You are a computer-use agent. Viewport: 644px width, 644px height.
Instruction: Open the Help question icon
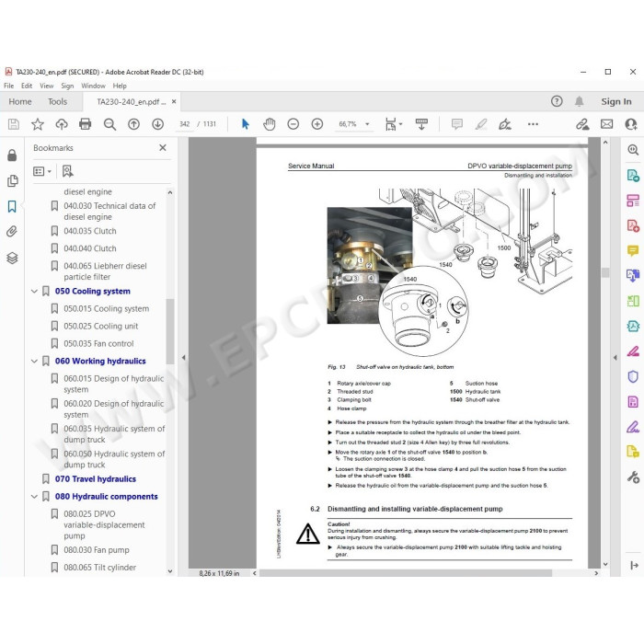pyautogui.click(x=557, y=101)
